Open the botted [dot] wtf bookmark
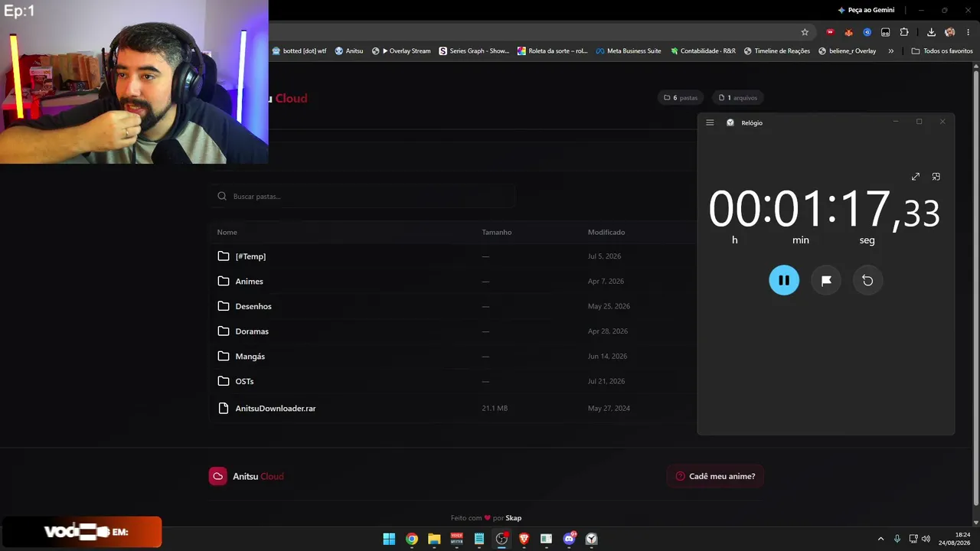Screen dimensions: 980x551 point(299,51)
